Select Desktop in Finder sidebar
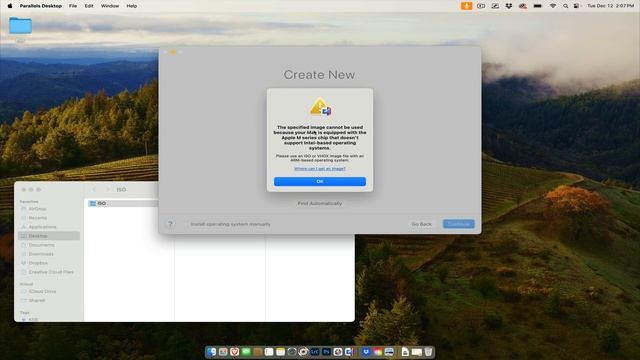The width and height of the screenshot is (640, 360). pos(49,236)
